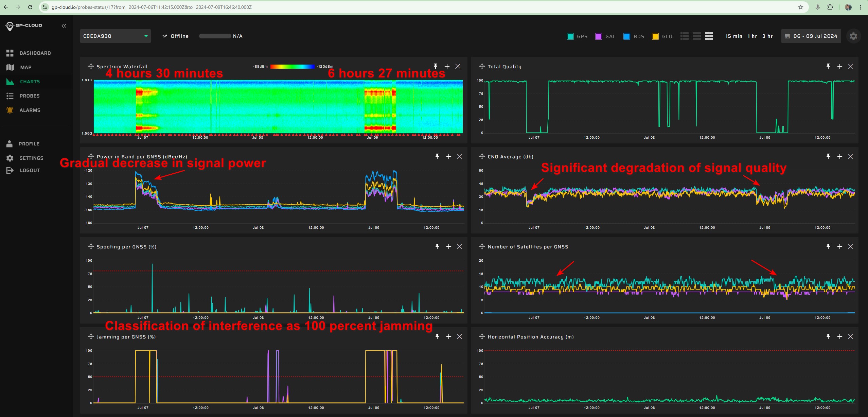
Task: Go to the Dashboard menu item
Action: pyautogui.click(x=35, y=53)
